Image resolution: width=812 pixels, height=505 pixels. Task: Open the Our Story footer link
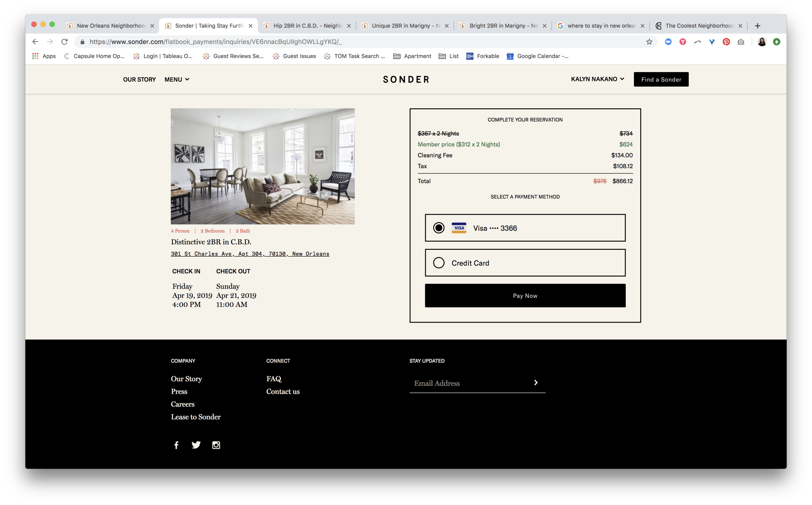(186, 379)
